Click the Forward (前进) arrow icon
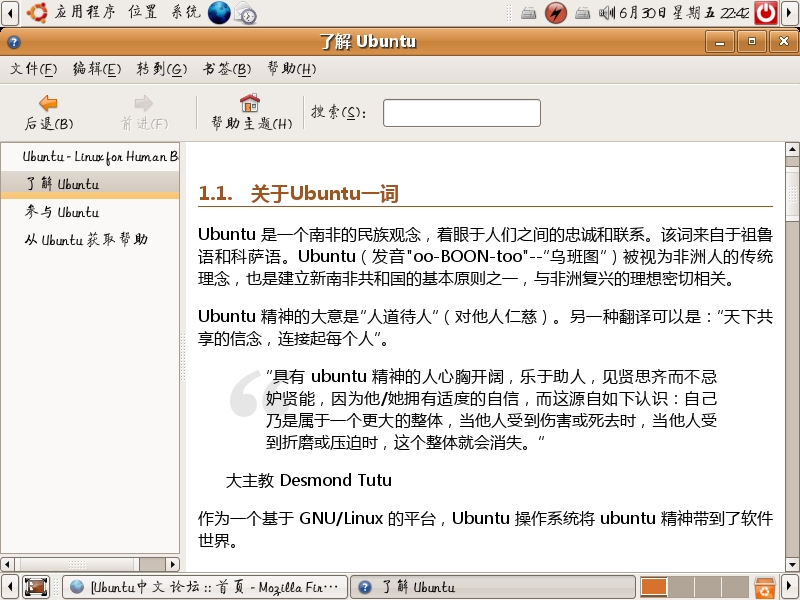This screenshot has width=800, height=600. (143, 103)
